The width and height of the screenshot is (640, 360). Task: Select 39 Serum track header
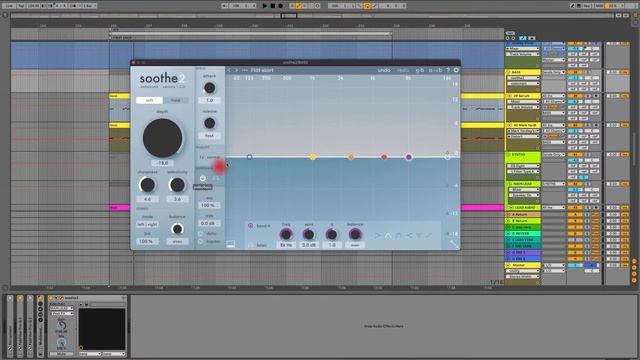[523, 96]
